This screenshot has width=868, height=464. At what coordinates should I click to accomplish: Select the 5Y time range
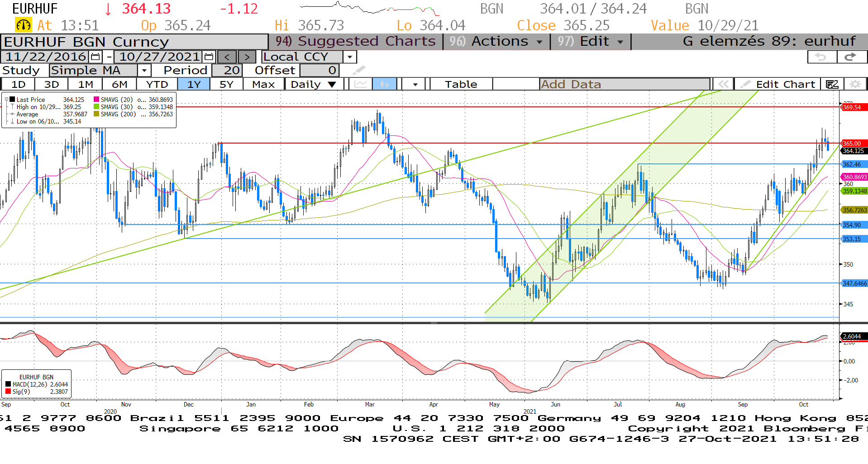tap(226, 84)
